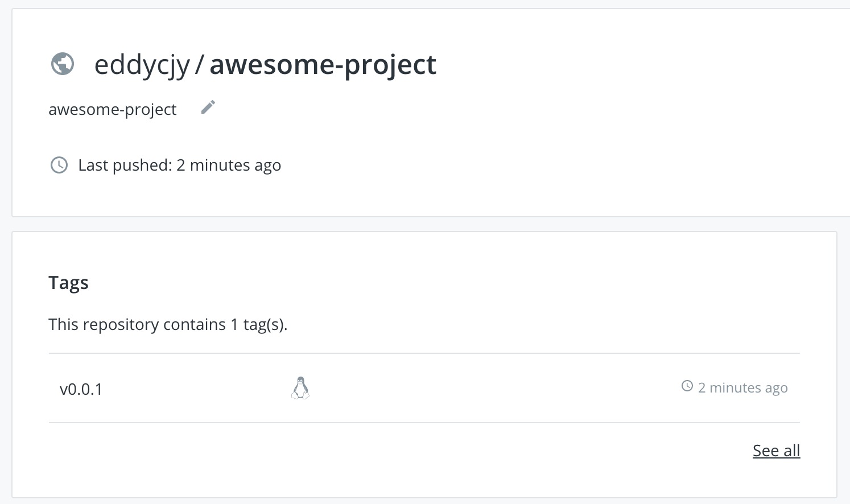Click the bold awesome-project repository name
The width and height of the screenshot is (850, 504).
pos(323,65)
